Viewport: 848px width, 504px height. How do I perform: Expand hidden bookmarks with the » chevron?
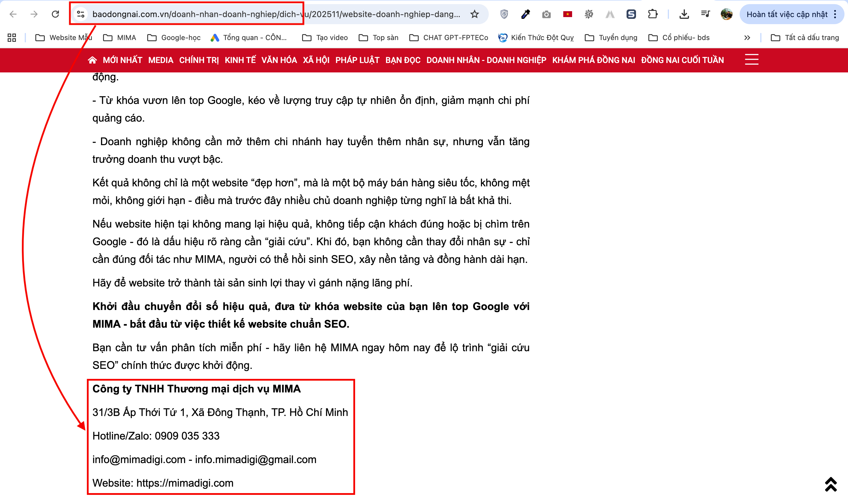748,37
